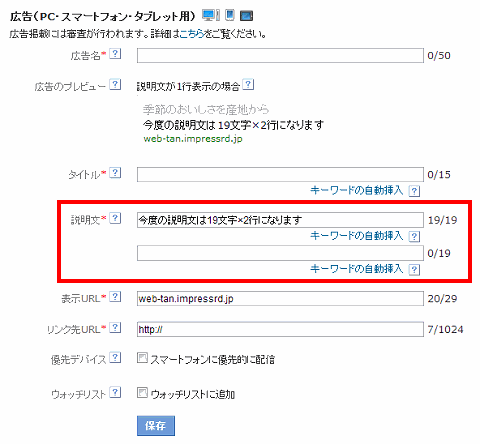Click the tablet device icon

(x=246, y=16)
